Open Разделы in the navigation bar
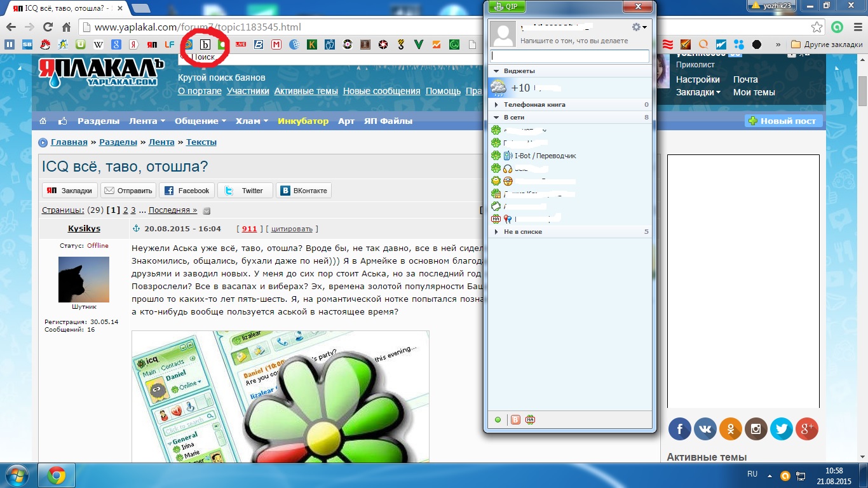868x488 pixels. (98, 121)
